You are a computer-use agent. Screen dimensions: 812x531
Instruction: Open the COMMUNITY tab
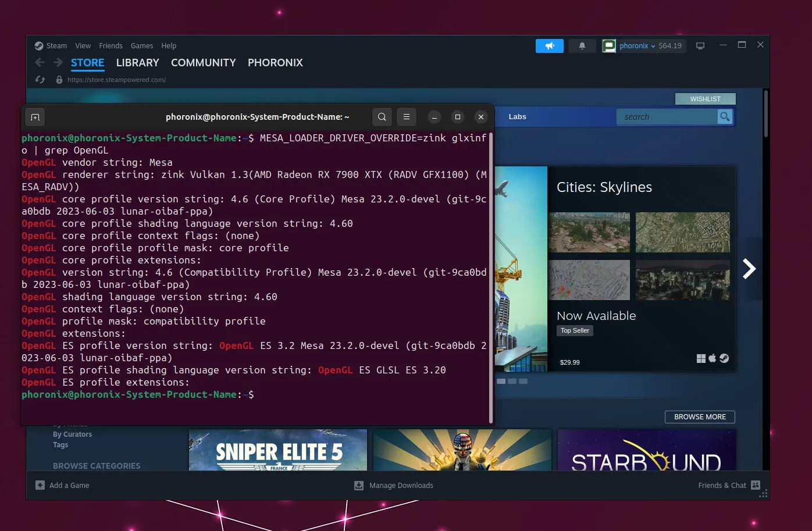203,63
